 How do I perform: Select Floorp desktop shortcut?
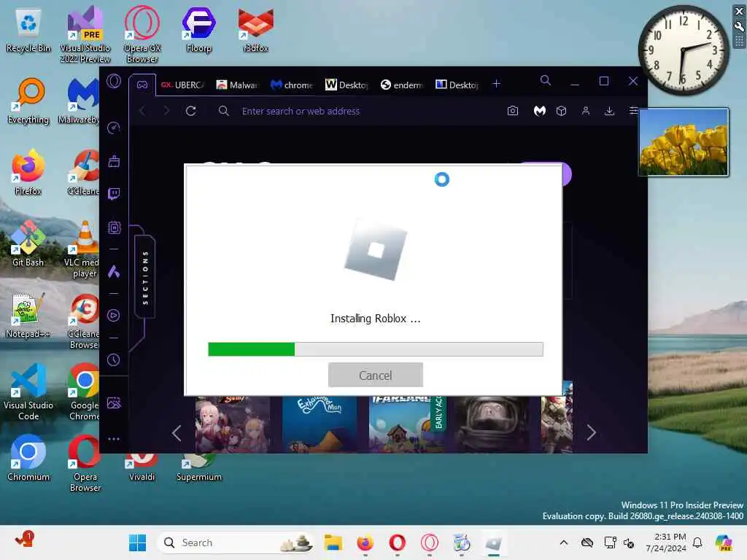(x=198, y=31)
